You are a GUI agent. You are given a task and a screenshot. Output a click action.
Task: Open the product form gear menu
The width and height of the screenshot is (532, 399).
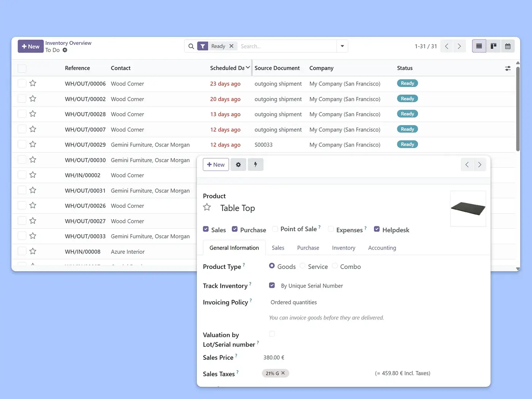click(x=238, y=165)
